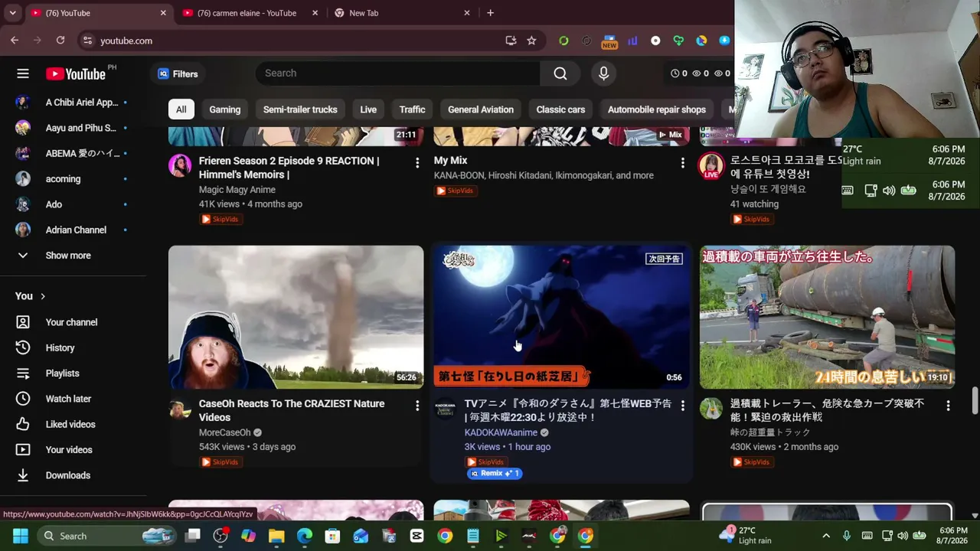
Task: Select the Classic cars chip
Action: click(560, 109)
